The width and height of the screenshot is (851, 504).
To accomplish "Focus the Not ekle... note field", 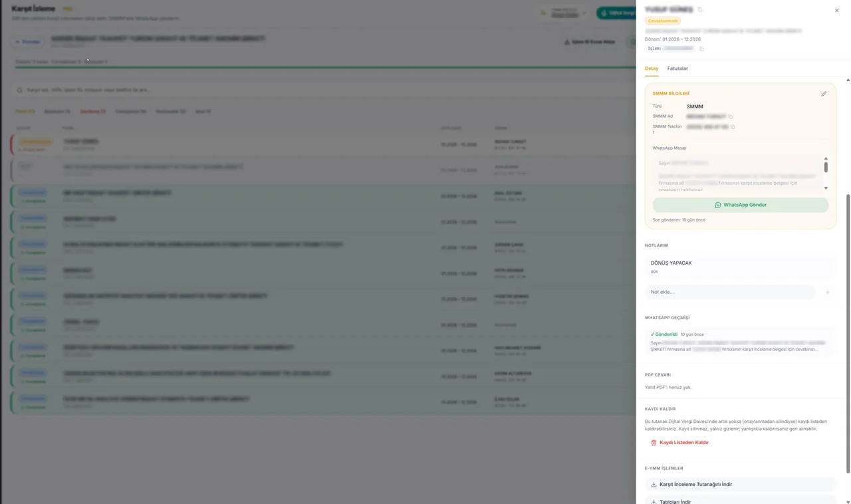I will 730,292.
